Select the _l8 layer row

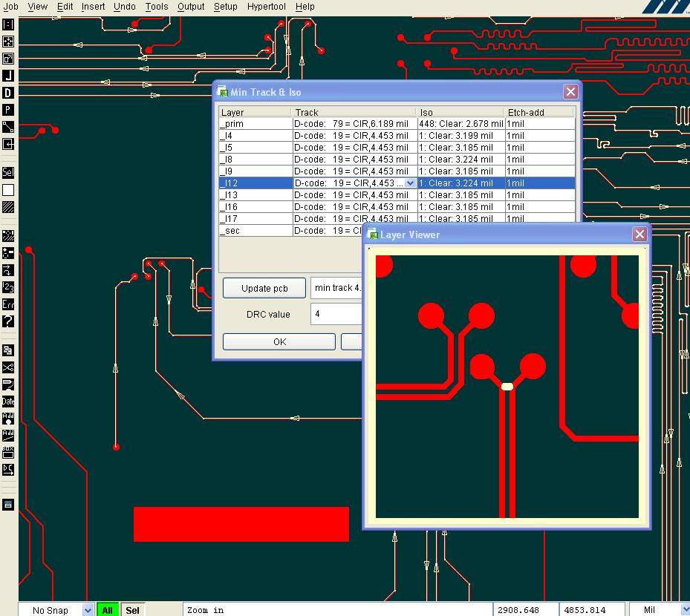click(x=397, y=159)
